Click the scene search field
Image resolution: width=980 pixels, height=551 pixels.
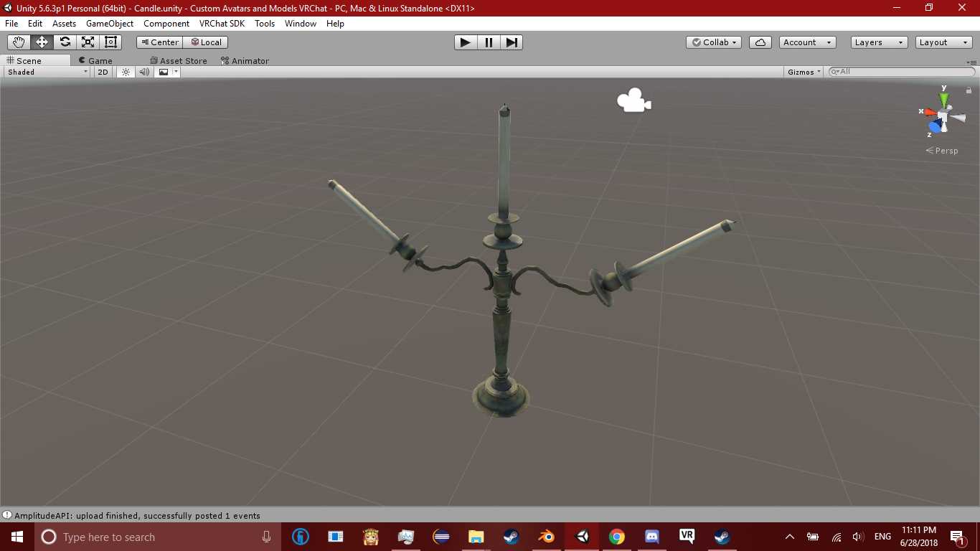point(904,72)
